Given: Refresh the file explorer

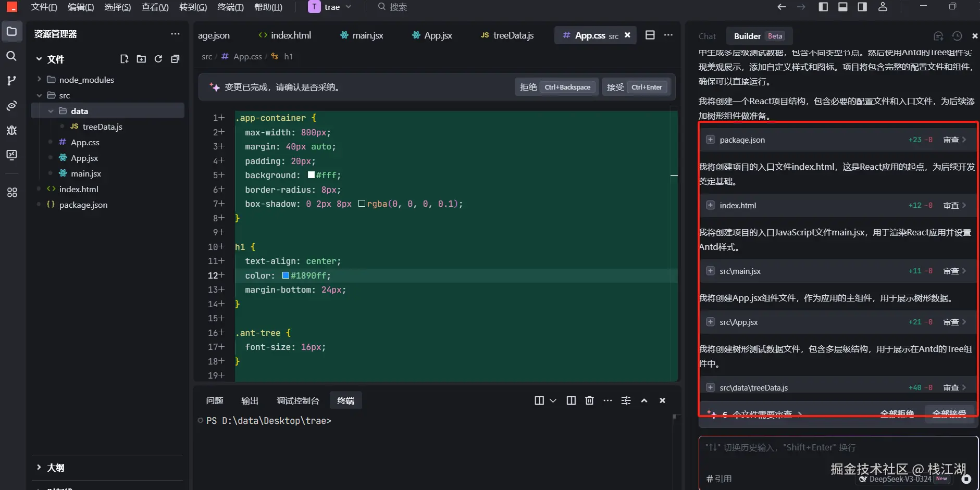Looking at the screenshot, I should pos(158,59).
